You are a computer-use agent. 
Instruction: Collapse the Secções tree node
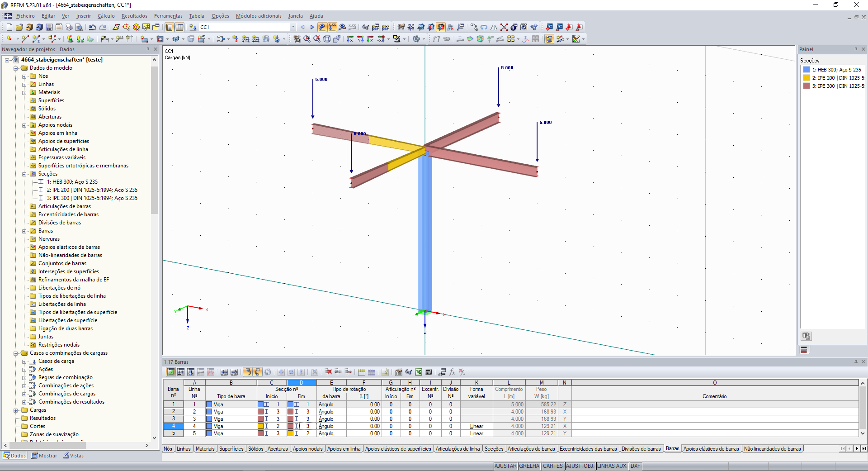tap(24, 174)
